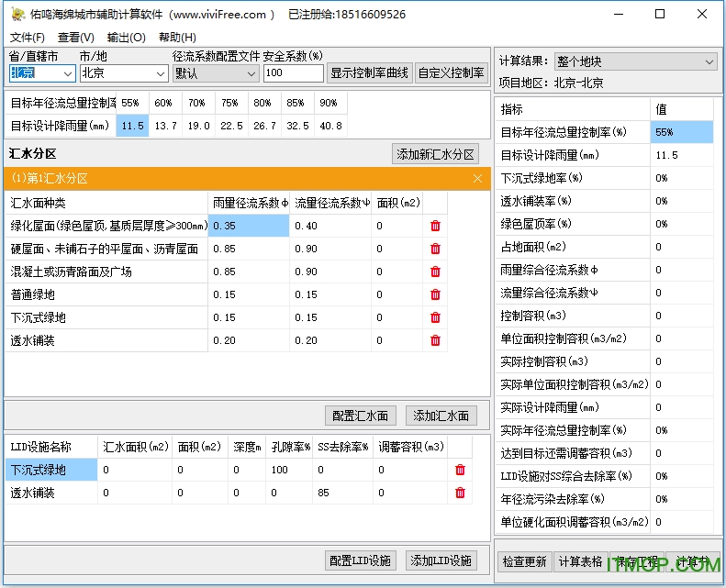
Task: Click the 添加LID设施 button
Action: [x=441, y=560]
